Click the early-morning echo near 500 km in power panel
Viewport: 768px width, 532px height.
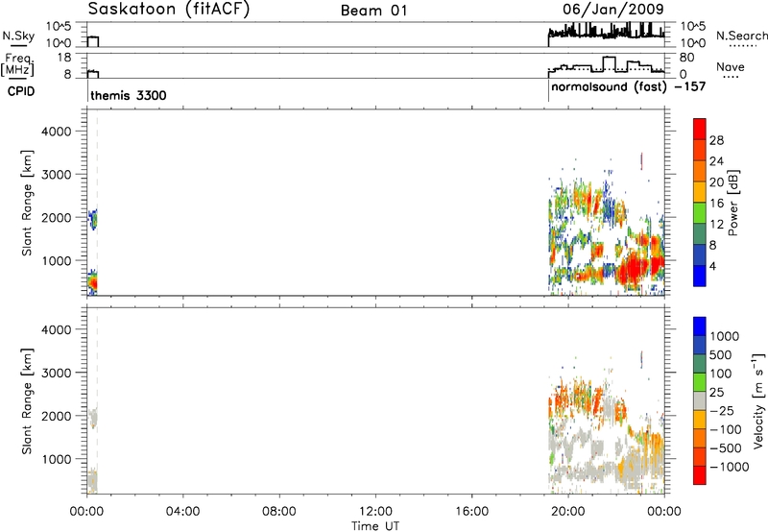pyautogui.click(x=92, y=281)
